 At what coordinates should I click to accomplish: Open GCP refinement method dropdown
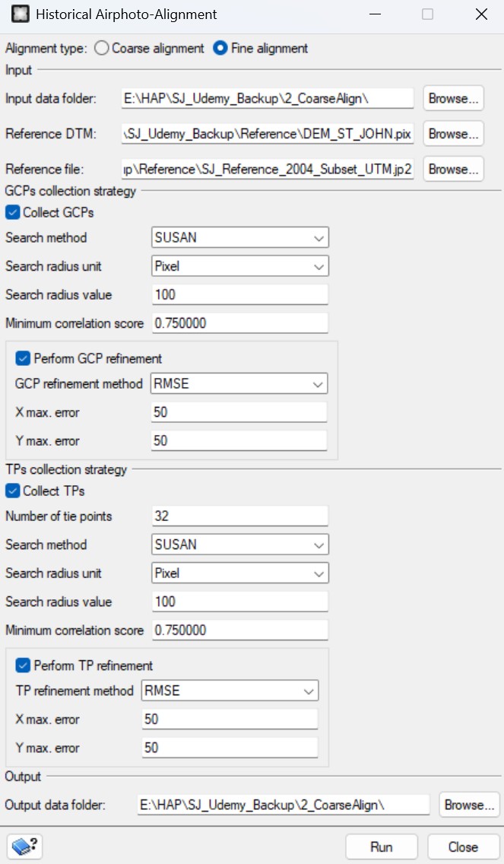click(x=239, y=383)
